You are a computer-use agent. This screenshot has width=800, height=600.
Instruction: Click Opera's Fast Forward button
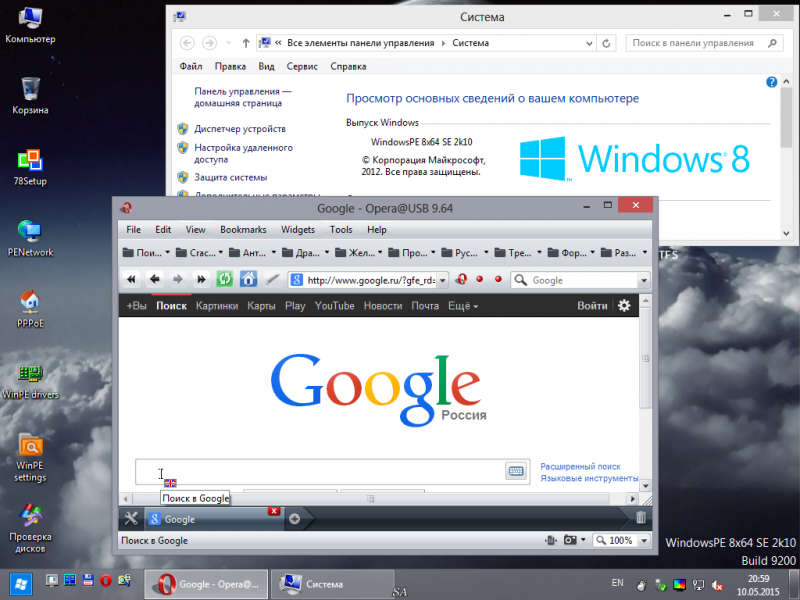pos(201,280)
